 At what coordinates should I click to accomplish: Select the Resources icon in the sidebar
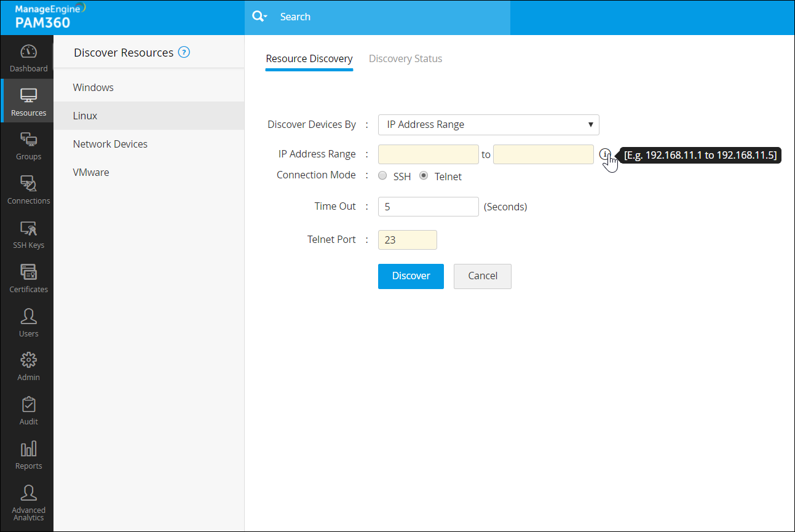28,100
